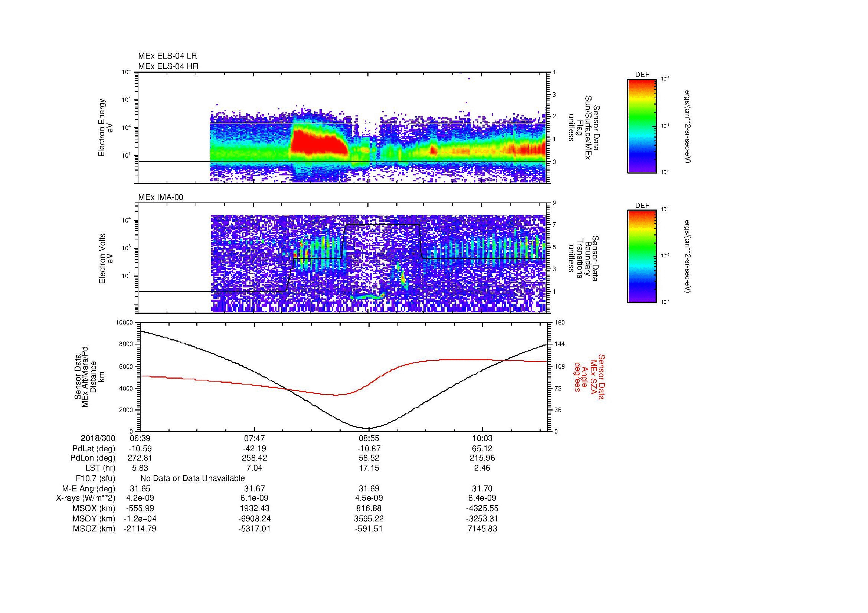The height and width of the screenshot is (613, 868).
Task: Click the PdLon value '58.52'
Action: (x=369, y=458)
